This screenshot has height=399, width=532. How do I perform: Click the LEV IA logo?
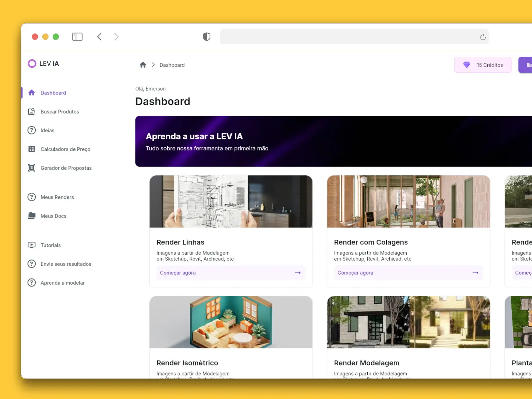click(x=43, y=64)
